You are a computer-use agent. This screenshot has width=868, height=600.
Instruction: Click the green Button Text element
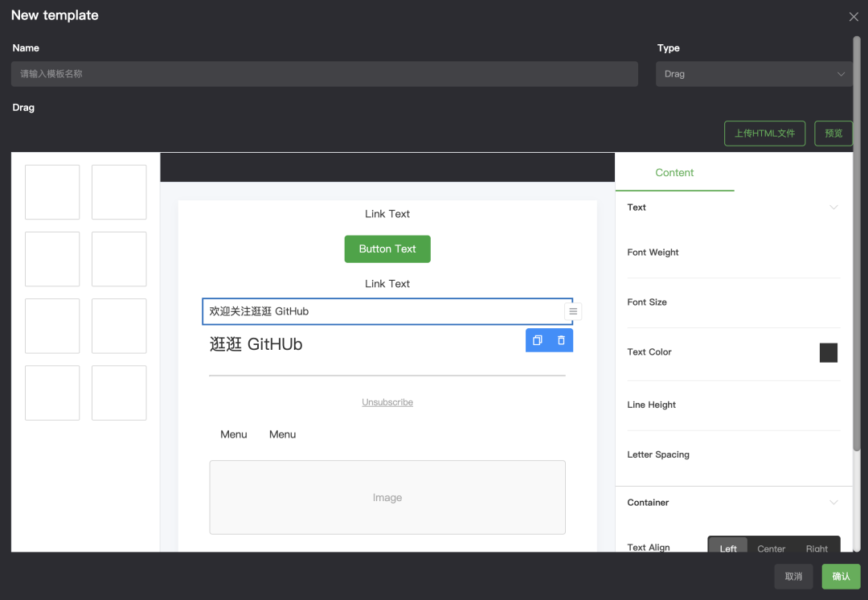[x=387, y=249]
